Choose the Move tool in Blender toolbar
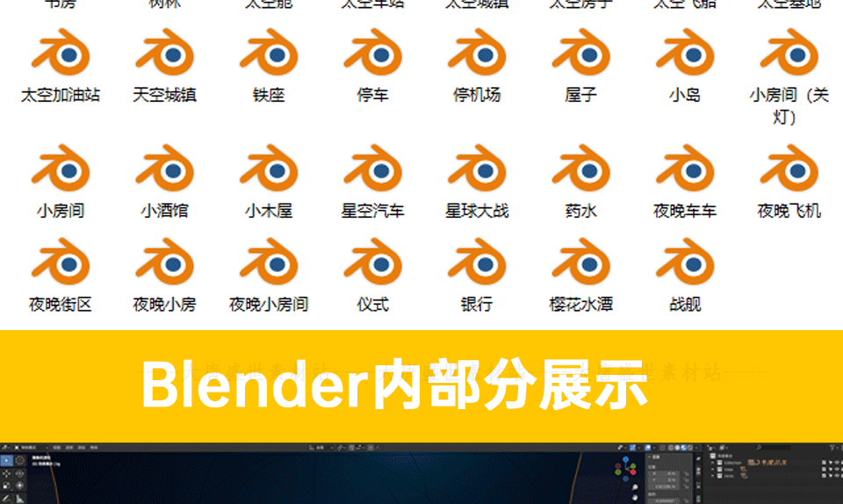 (x=6, y=473)
